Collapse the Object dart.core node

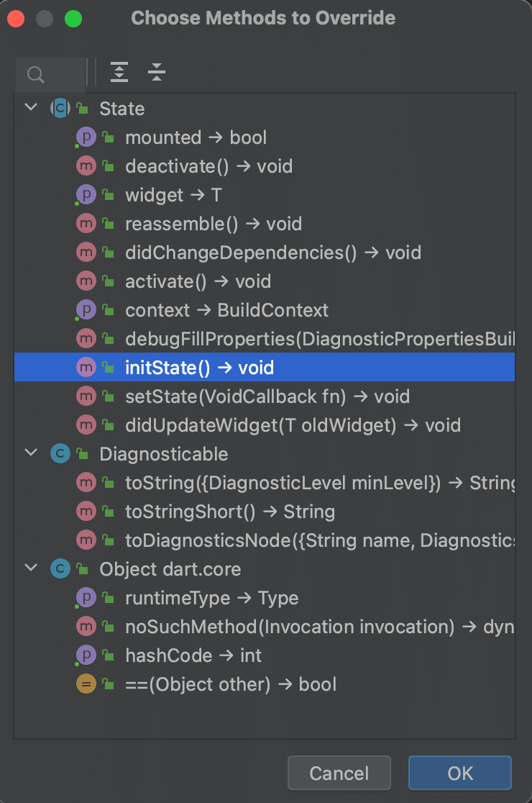[x=31, y=568]
